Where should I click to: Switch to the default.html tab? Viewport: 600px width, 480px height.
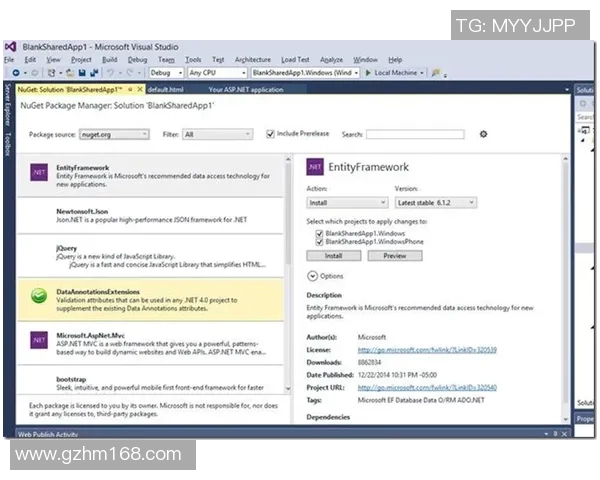[166, 90]
